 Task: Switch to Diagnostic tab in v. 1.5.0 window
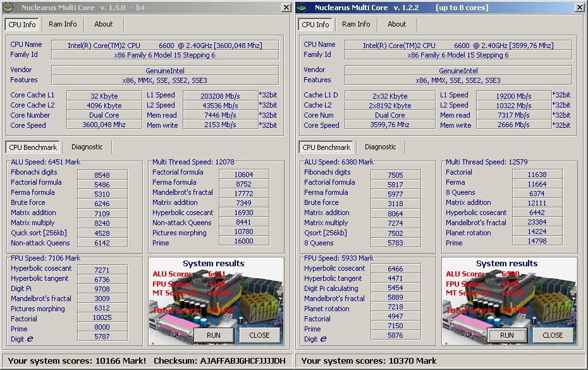coord(87,147)
